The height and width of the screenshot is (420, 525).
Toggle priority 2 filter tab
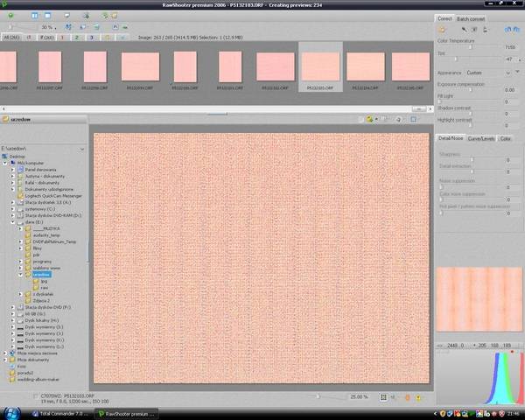coord(78,38)
